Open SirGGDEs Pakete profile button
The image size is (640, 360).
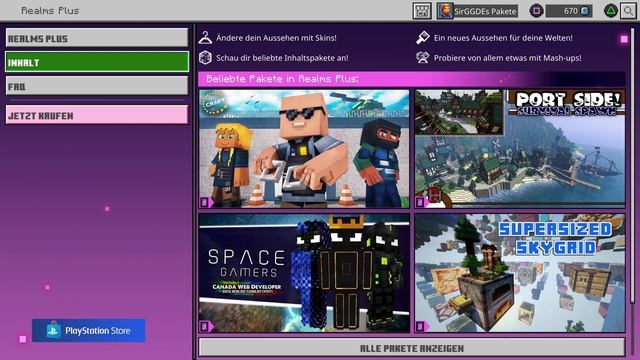click(x=477, y=11)
